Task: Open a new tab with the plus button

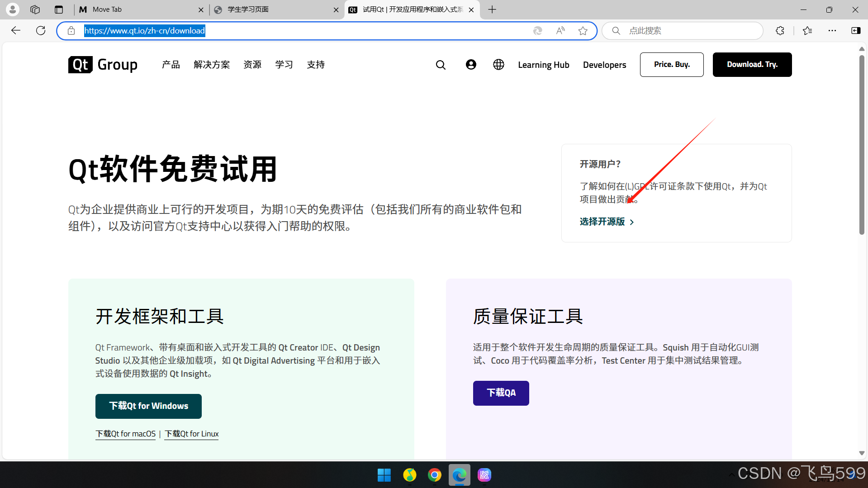Action: (492, 9)
